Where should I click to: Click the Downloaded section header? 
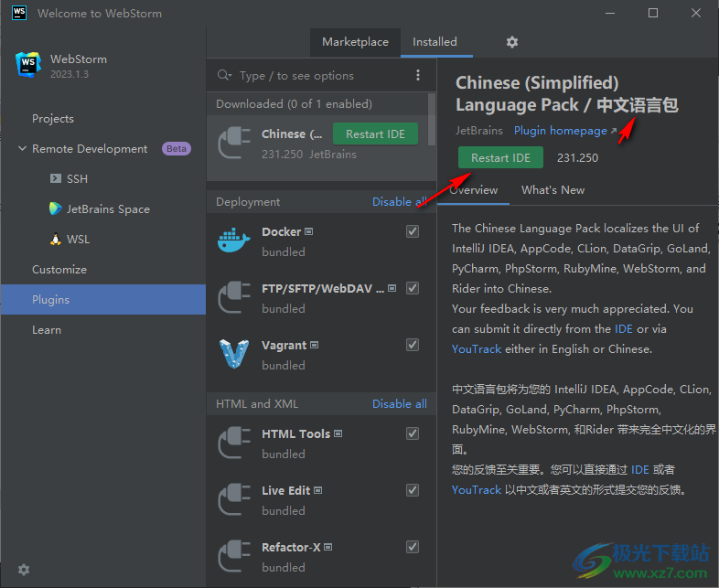coord(317,104)
